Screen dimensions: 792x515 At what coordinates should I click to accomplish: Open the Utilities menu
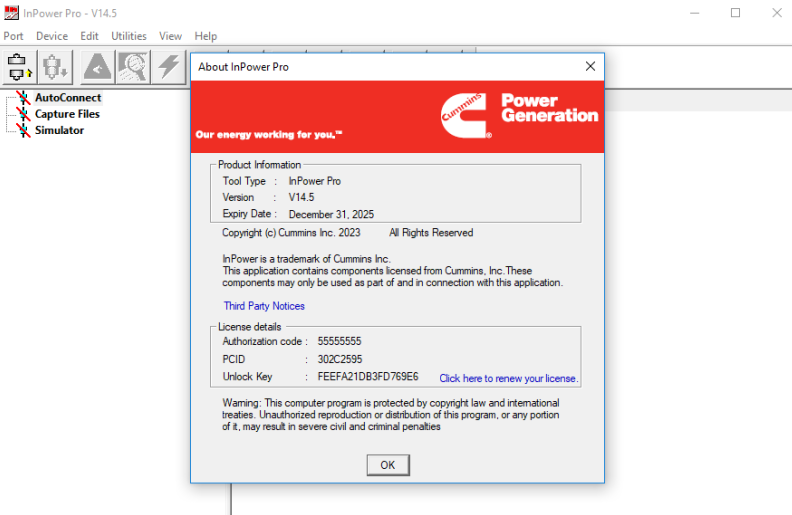(x=129, y=36)
